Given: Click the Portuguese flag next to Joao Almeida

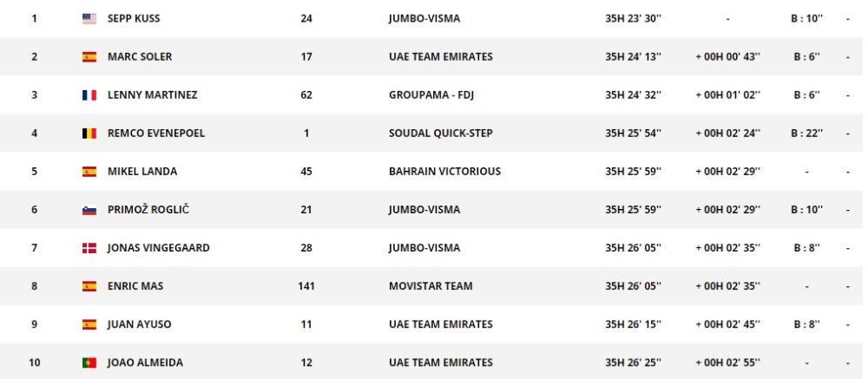Looking at the screenshot, I should pyautogui.click(x=89, y=363).
